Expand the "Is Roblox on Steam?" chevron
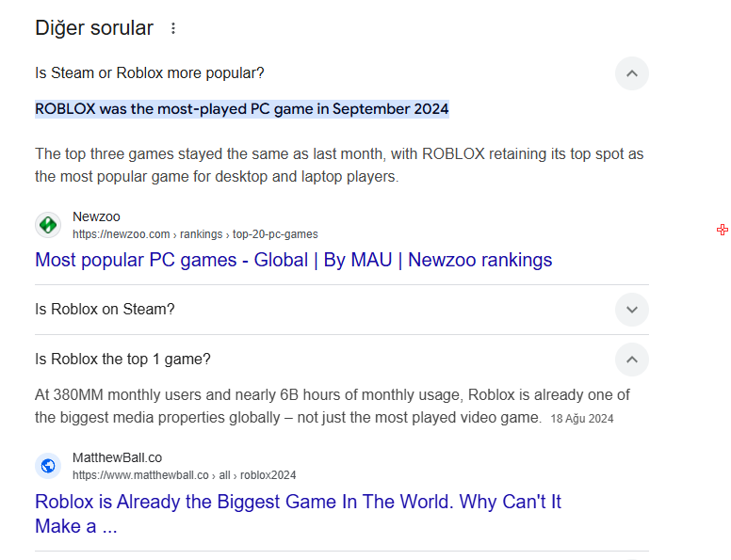Viewport: 731px width, 560px height. [x=632, y=310]
